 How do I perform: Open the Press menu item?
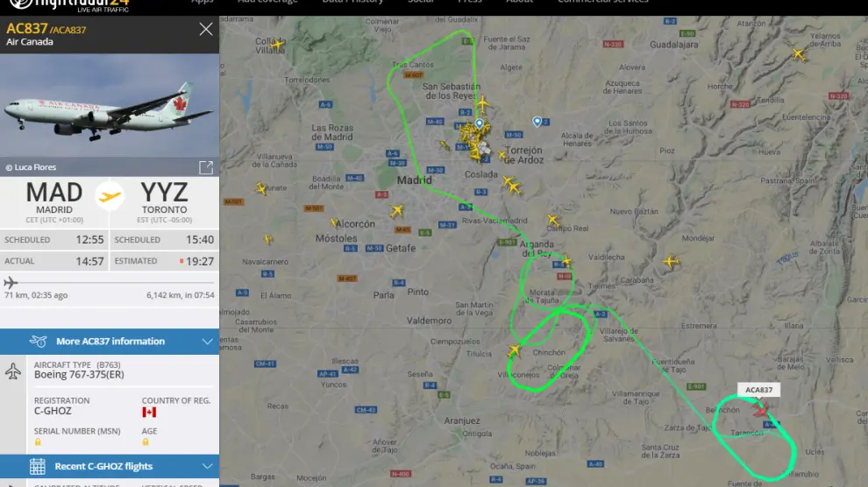click(x=469, y=2)
